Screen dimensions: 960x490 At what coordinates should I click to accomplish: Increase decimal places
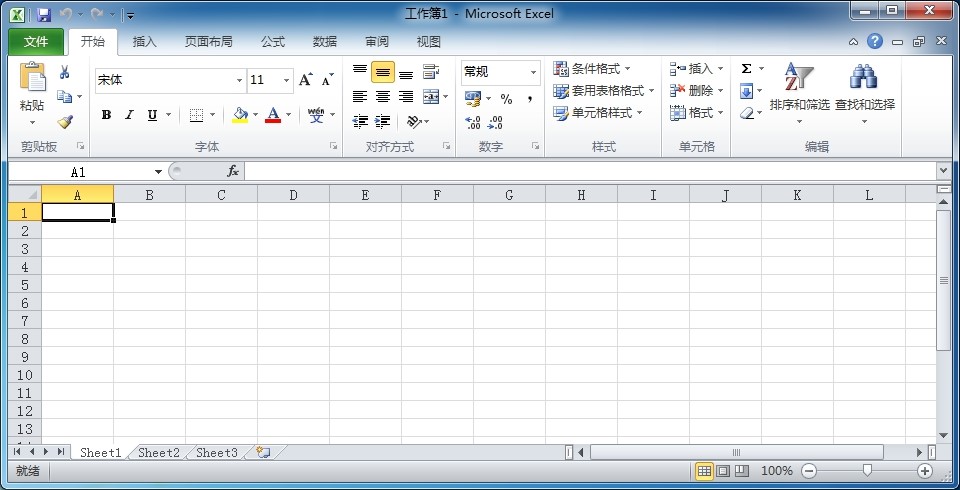(473, 122)
